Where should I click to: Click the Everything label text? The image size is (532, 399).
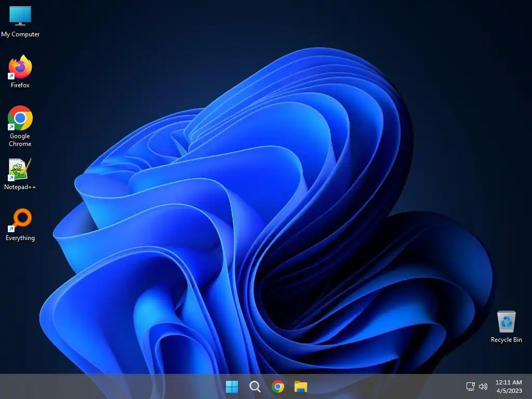(20, 238)
